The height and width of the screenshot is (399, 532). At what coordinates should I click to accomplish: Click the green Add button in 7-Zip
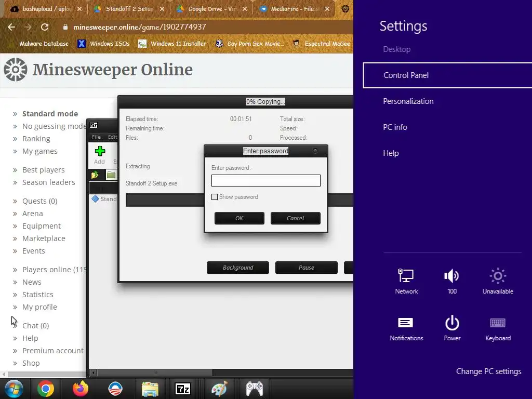pyautogui.click(x=99, y=155)
